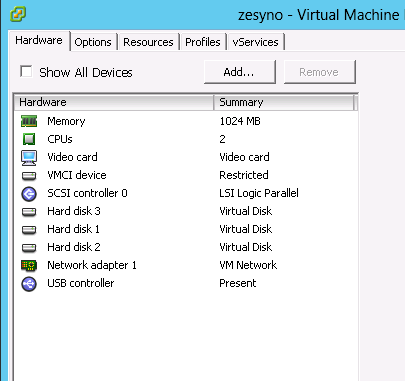This screenshot has height=381, width=405.
Task: Select Network adapter 1 label
Action: [x=92, y=265]
